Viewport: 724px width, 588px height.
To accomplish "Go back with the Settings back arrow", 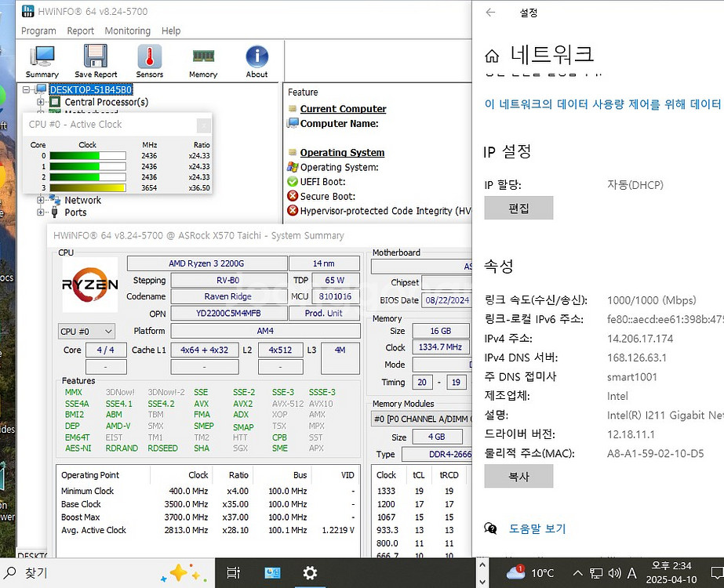I will (x=490, y=13).
